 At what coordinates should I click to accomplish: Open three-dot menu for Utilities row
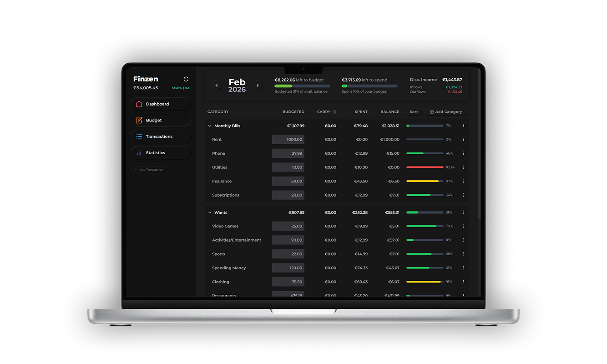click(463, 167)
